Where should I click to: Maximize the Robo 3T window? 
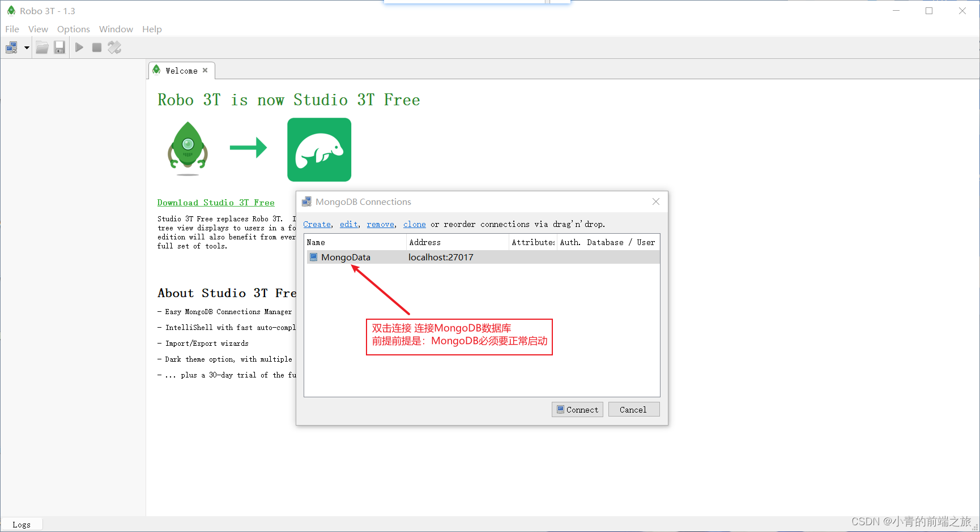(929, 11)
